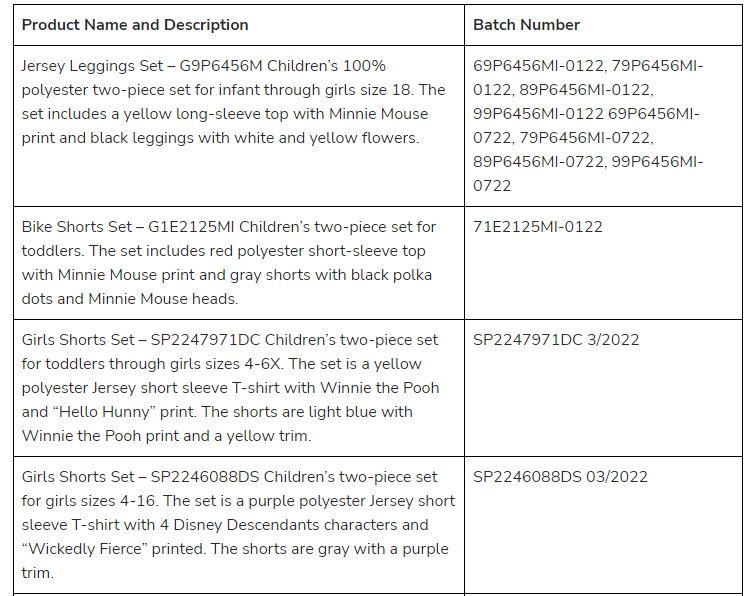Viewport: 755px width, 596px height.
Task: Click the batch line 89P6456MI-0722, 99P6456MI-
Action: coord(588,162)
